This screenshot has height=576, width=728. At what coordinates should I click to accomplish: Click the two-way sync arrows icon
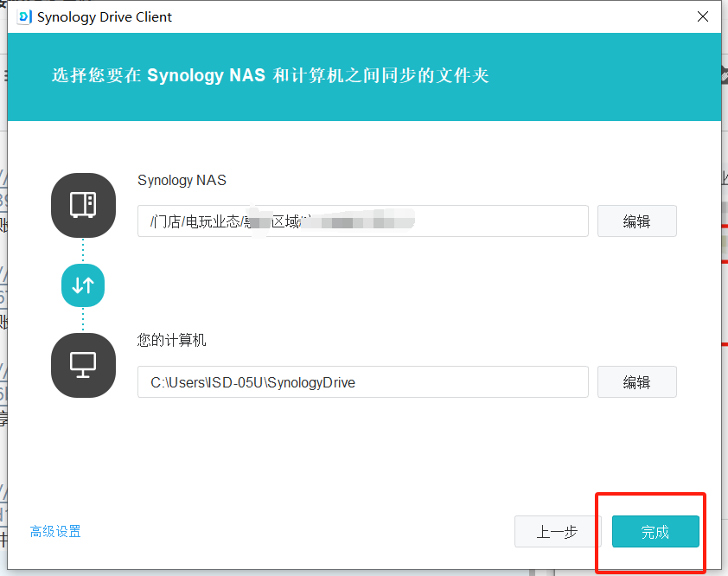[x=83, y=285]
